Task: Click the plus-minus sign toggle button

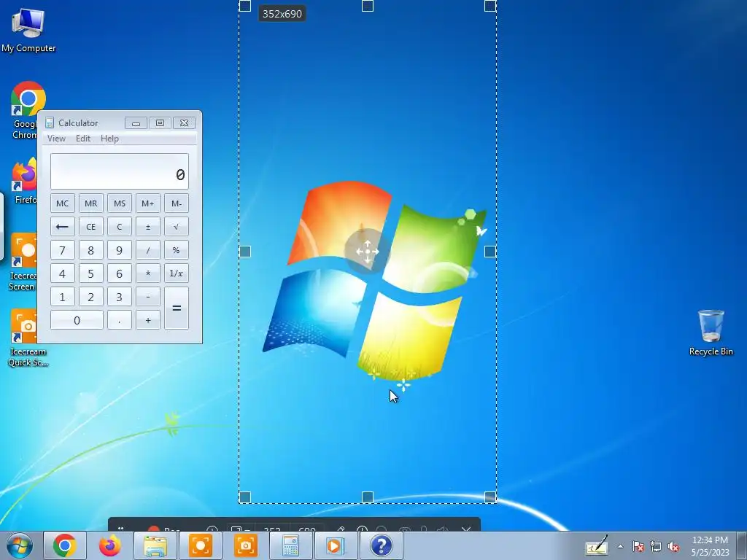Action: pos(147,227)
